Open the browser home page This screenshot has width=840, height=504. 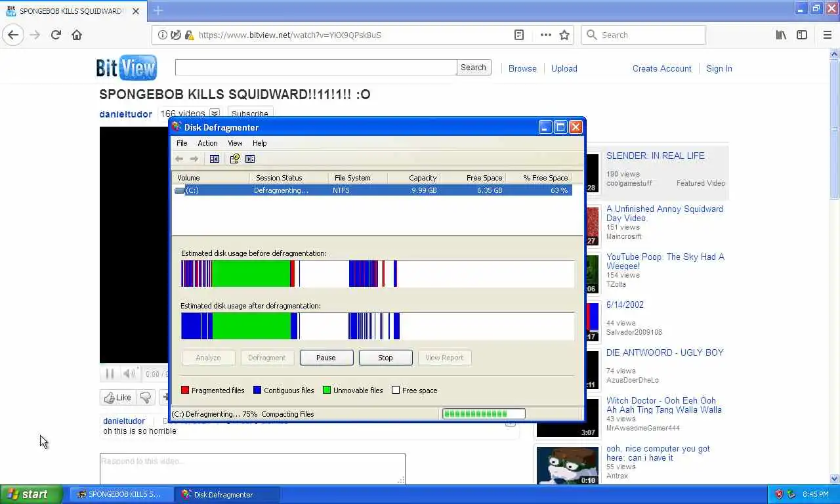tap(77, 35)
